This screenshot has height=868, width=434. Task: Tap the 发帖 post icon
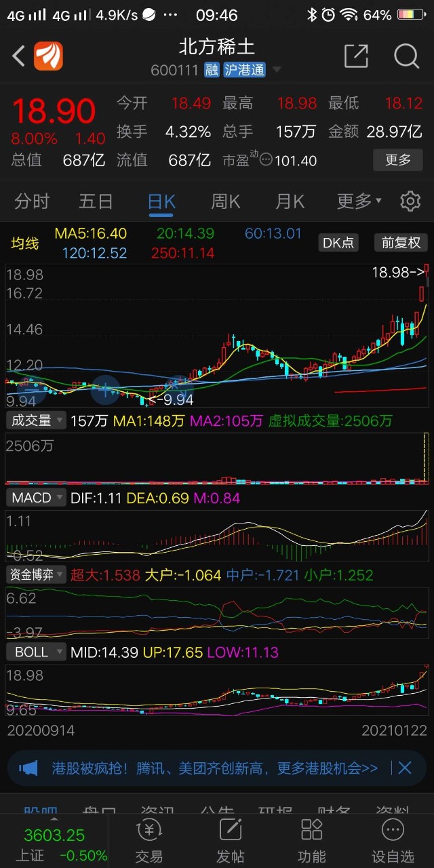pyautogui.click(x=231, y=840)
